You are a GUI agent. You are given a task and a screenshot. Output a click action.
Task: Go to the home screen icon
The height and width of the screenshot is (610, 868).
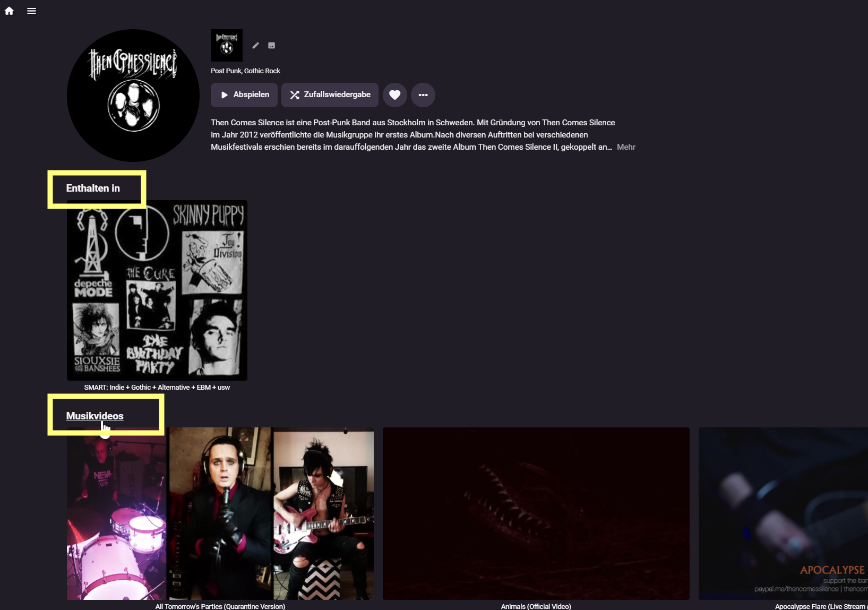pyautogui.click(x=9, y=11)
